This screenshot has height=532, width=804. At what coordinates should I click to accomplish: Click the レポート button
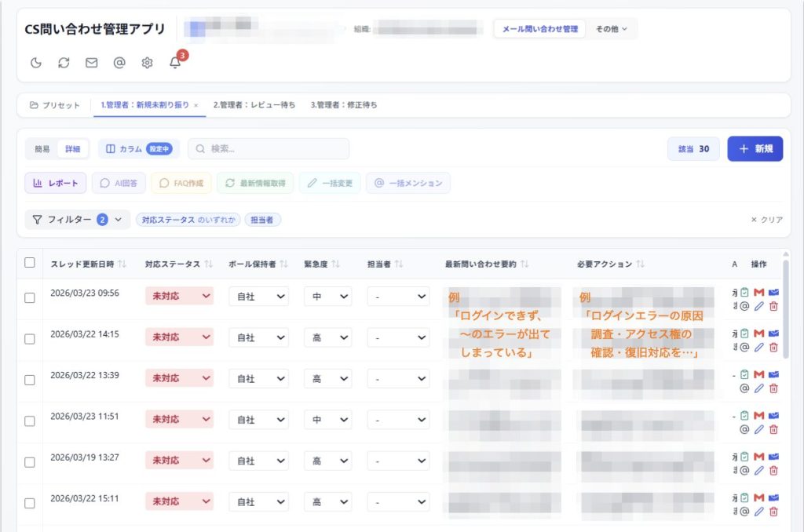pyautogui.click(x=56, y=183)
